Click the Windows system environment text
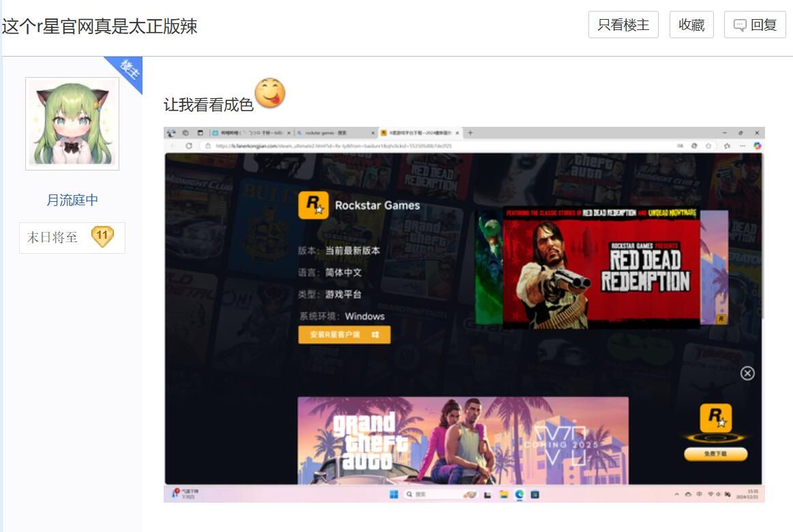 click(365, 316)
